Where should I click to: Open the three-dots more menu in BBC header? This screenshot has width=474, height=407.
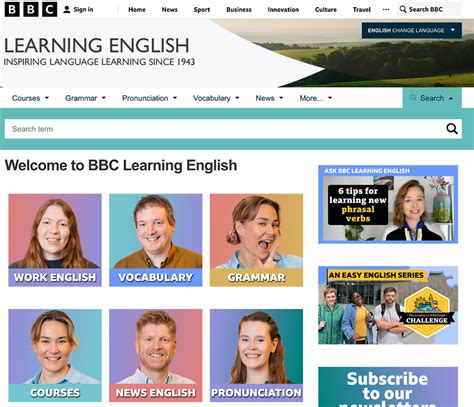[x=386, y=9]
